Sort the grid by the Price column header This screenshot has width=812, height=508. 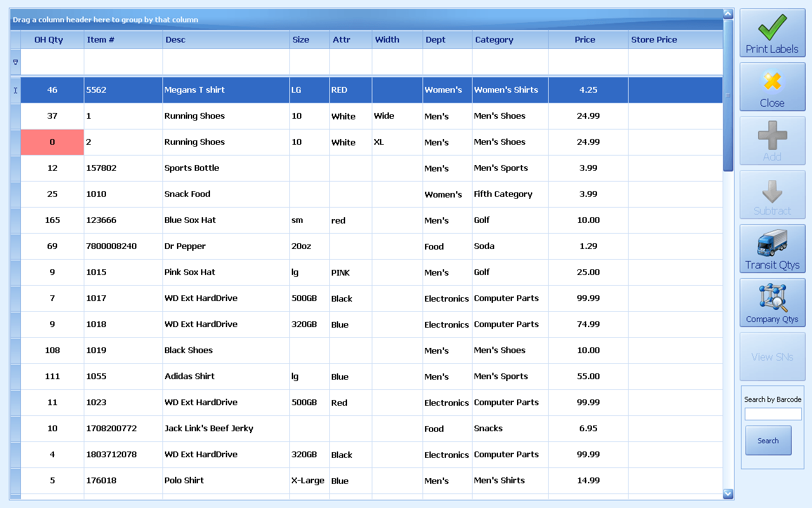tap(586, 39)
